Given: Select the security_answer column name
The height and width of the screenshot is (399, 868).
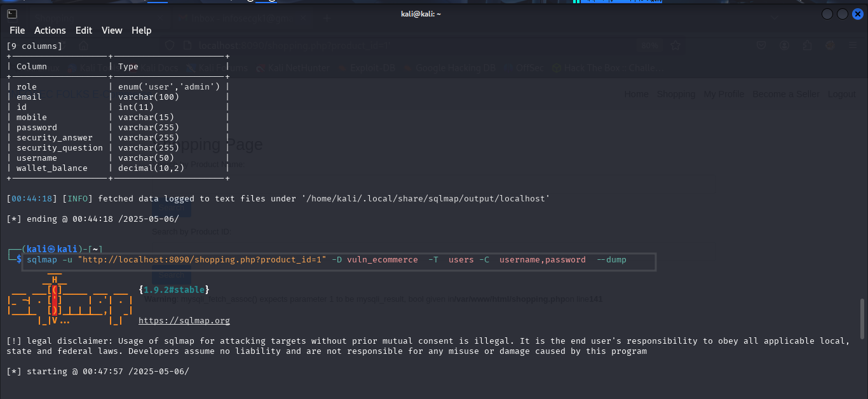Looking at the screenshot, I should pos(55,137).
